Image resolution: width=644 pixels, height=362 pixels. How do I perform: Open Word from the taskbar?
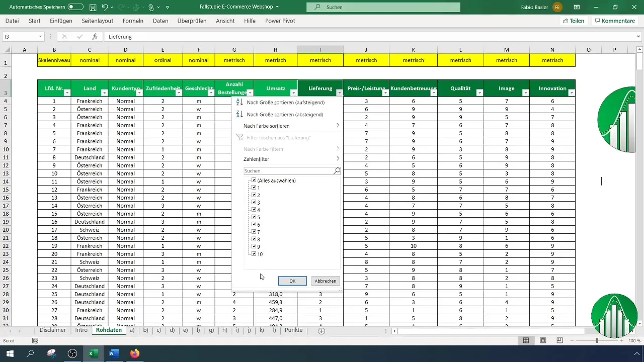click(114, 353)
